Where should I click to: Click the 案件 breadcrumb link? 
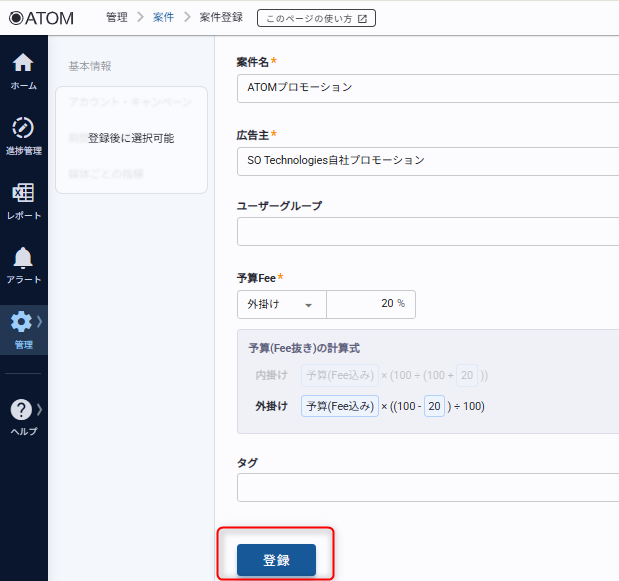click(163, 18)
